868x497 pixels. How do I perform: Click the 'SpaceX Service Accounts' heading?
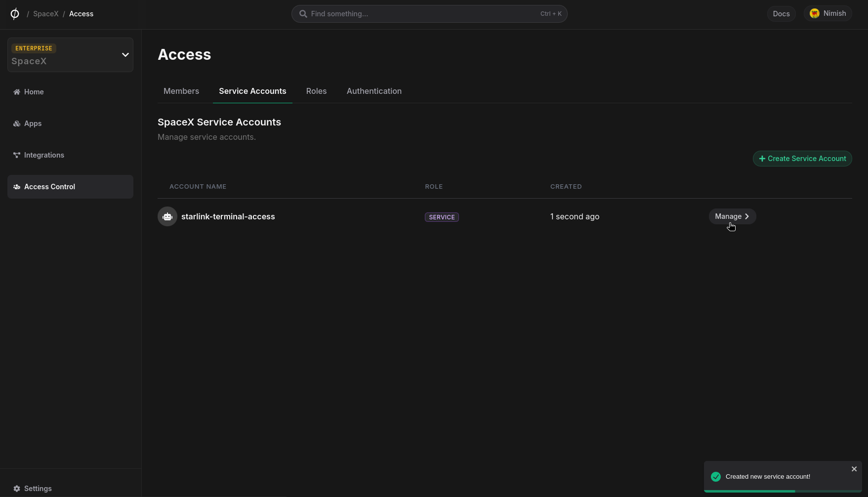pyautogui.click(x=219, y=122)
